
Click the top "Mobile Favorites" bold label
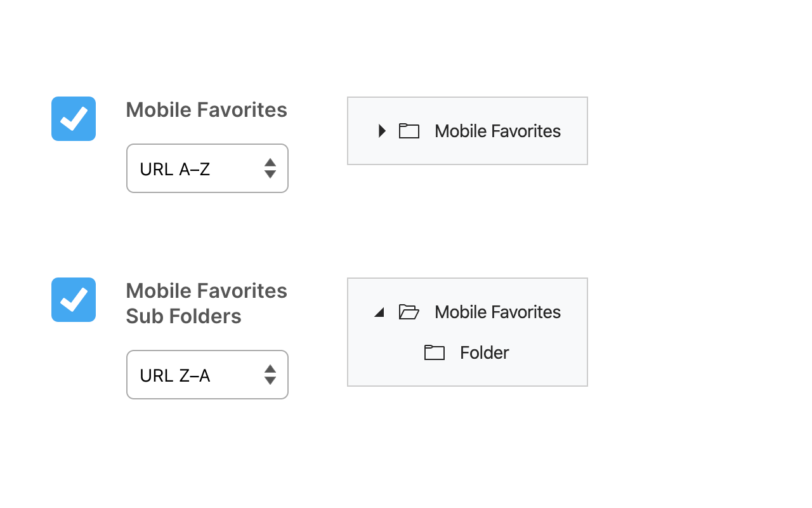click(206, 110)
